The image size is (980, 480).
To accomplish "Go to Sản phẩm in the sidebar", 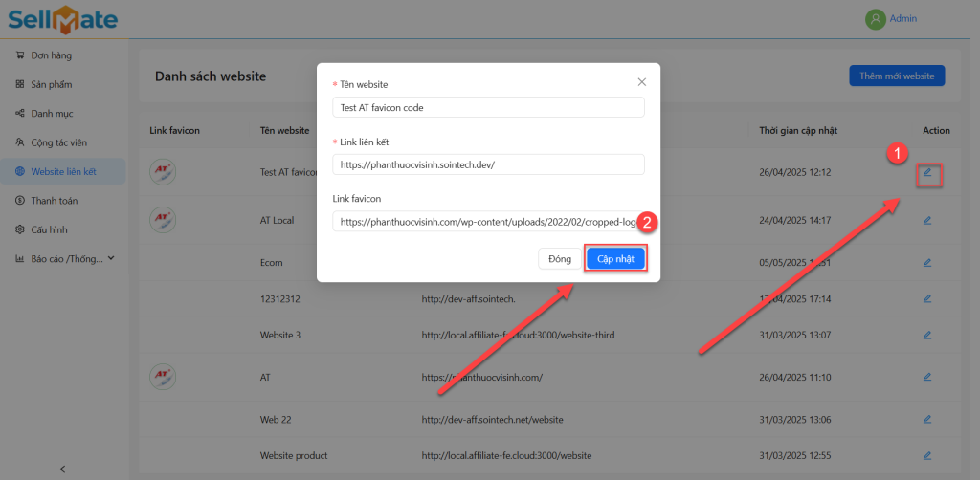I will 51,84.
